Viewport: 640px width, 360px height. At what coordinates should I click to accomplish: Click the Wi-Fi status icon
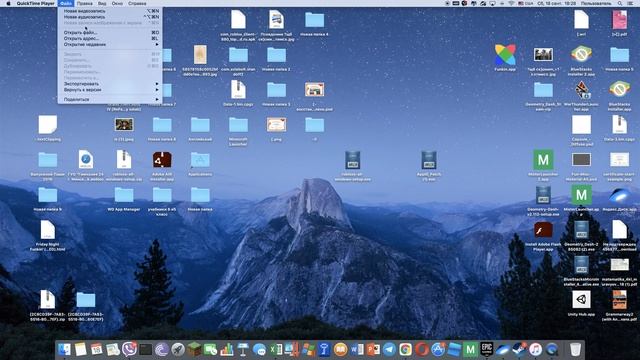[511, 3]
